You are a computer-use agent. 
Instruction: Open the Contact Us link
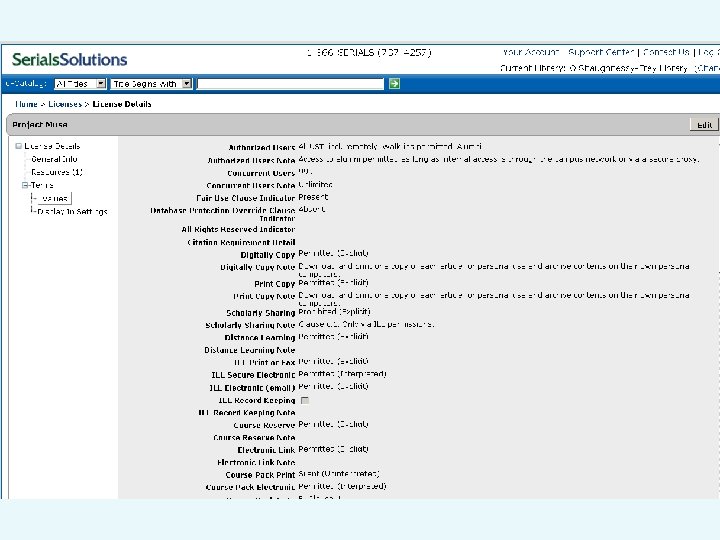pos(666,52)
